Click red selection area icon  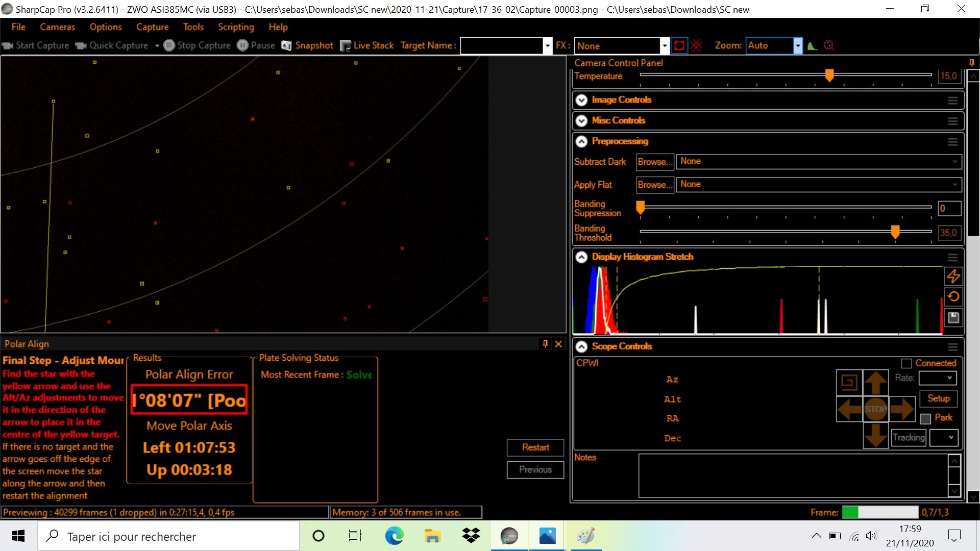(679, 45)
